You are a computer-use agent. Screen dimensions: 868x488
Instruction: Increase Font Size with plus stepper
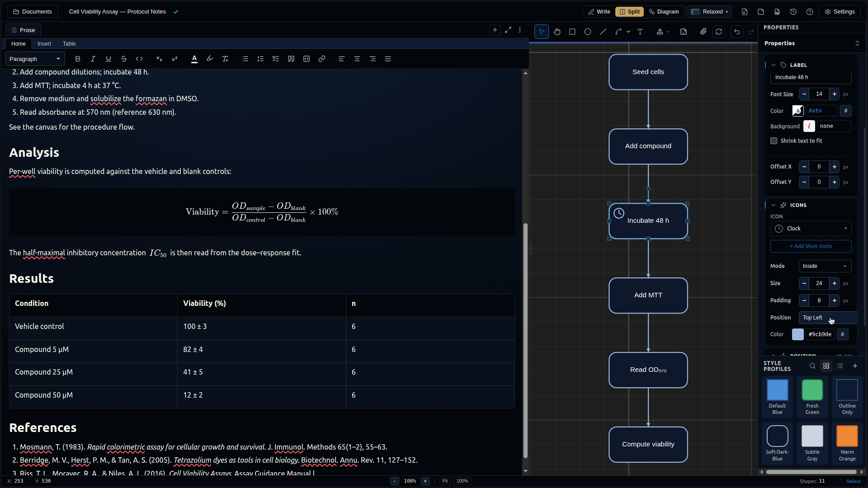click(835, 94)
